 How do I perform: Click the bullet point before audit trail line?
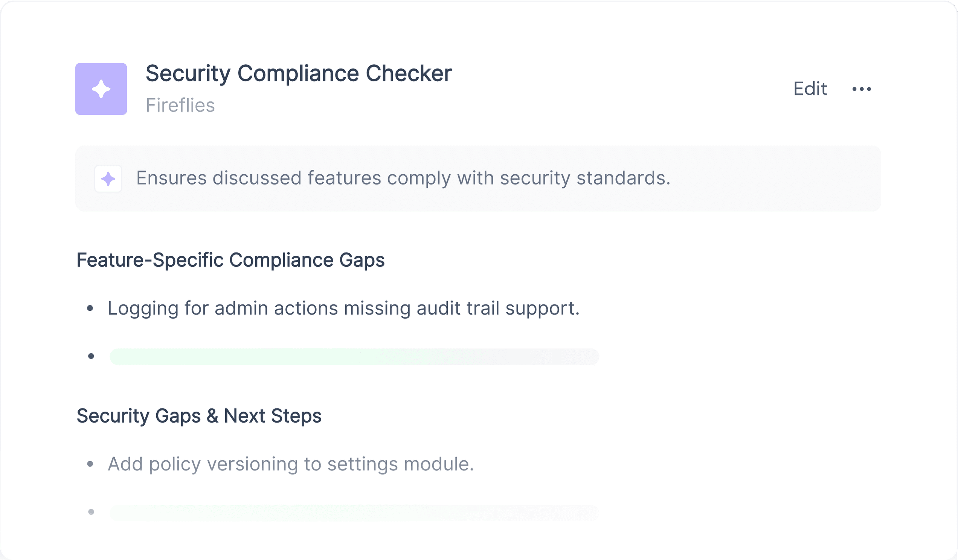point(90,308)
